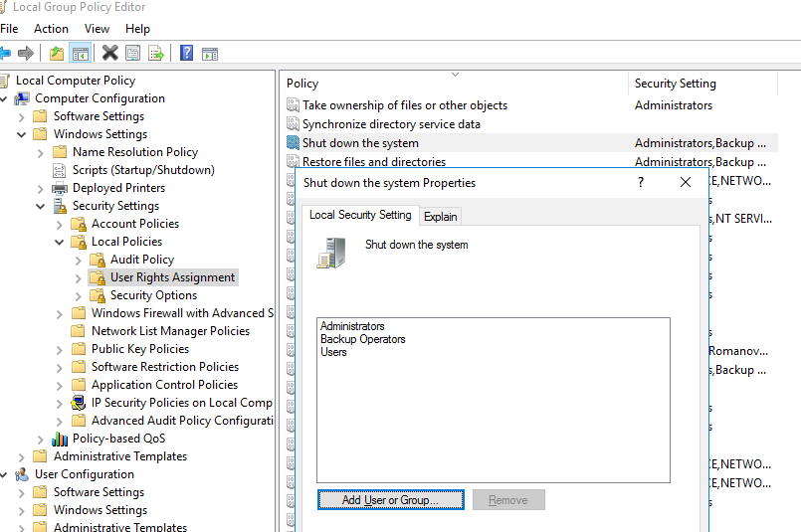Expand Software Restriction Policies node
Screen dimensions: 801x532
pyautogui.click(x=60, y=368)
